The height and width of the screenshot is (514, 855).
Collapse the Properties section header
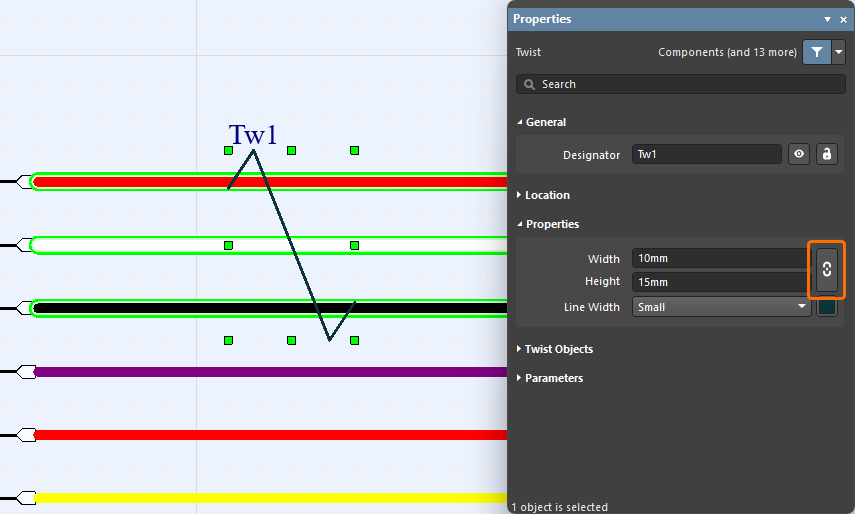pos(548,224)
